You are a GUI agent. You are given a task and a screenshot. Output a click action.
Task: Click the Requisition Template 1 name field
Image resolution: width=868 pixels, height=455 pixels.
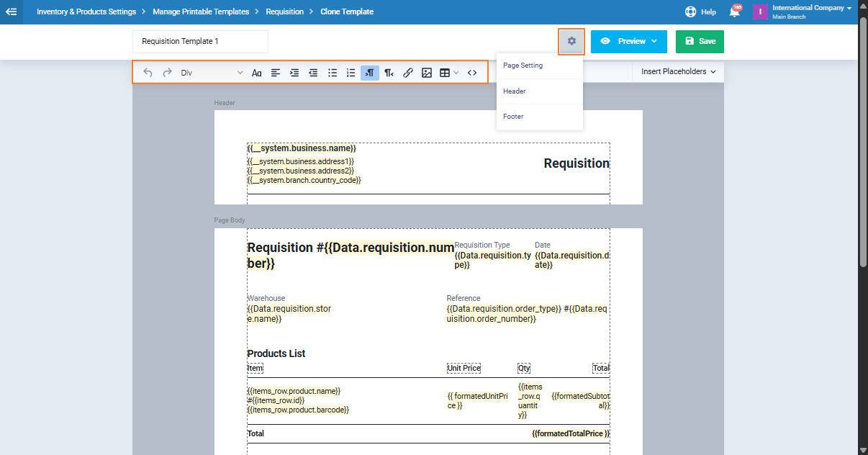(x=200, y=42)
